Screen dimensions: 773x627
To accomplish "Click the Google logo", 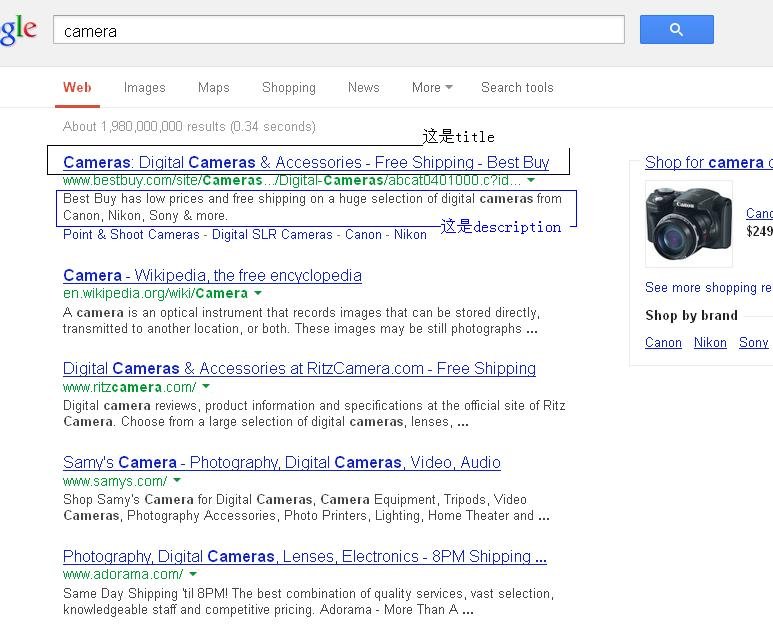I will (x=17, y=30).
